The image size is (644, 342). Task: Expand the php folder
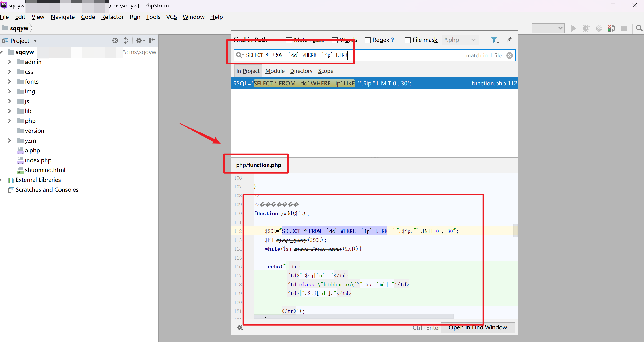tap(10, 121)
